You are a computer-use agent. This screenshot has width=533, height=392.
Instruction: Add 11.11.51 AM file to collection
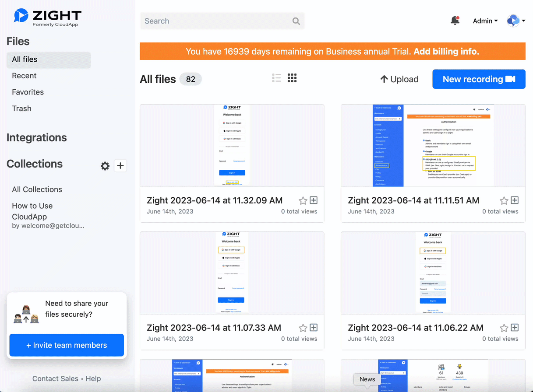(515, 200)
